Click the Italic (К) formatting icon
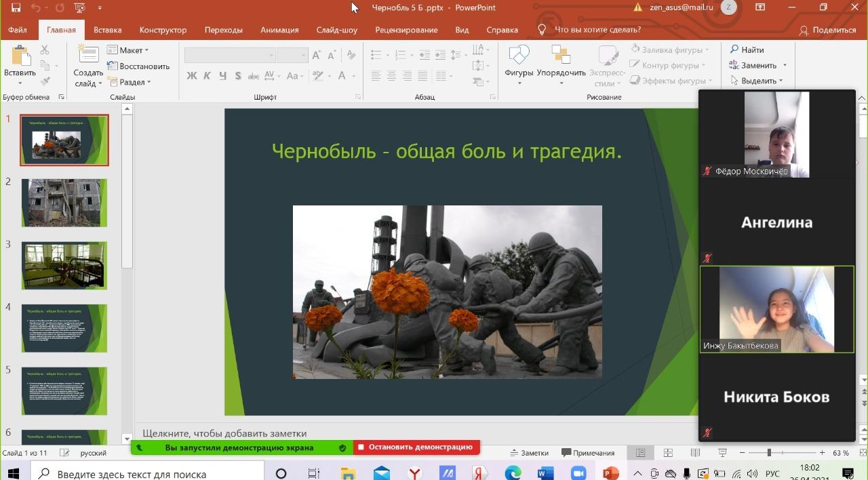Screen dimensions: 868x480 click(x=207, y=76)
